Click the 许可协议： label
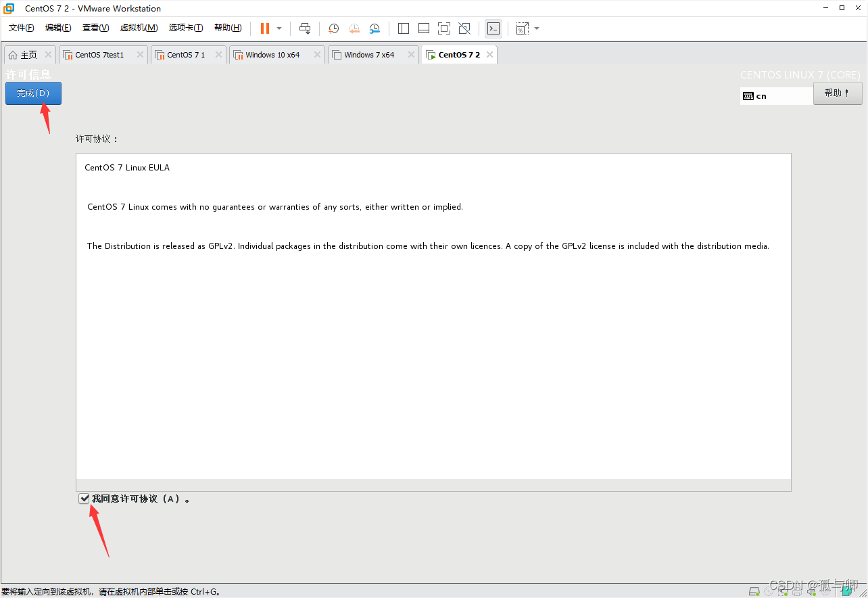The width and height of the screenshot is (868, 598). [97, 139]
